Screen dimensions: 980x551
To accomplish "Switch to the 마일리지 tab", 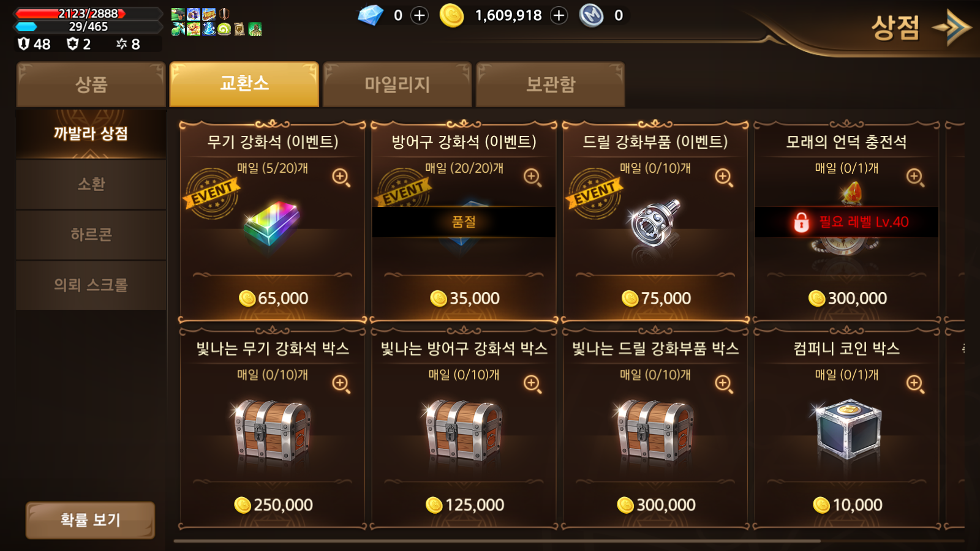I will pos(398,84).
